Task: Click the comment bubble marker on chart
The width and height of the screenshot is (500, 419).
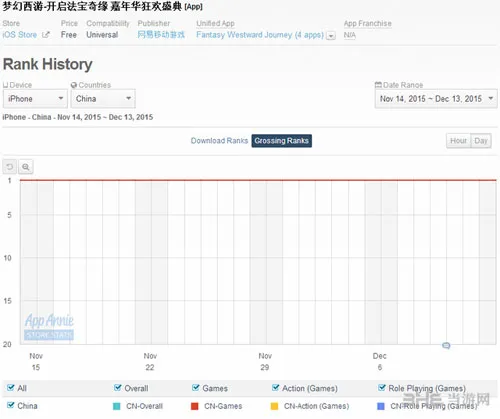Action: coord(446,345)
